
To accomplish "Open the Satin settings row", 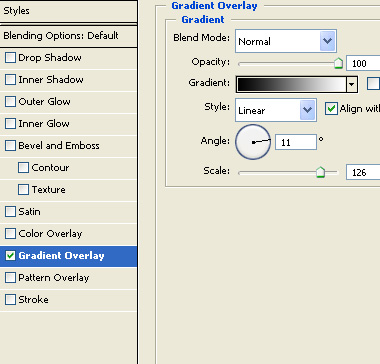I will click(68, 212).
